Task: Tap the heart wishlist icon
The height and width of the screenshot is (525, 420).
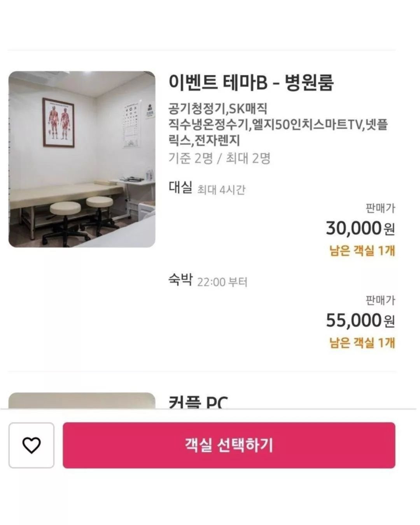Action: (31, 445)
